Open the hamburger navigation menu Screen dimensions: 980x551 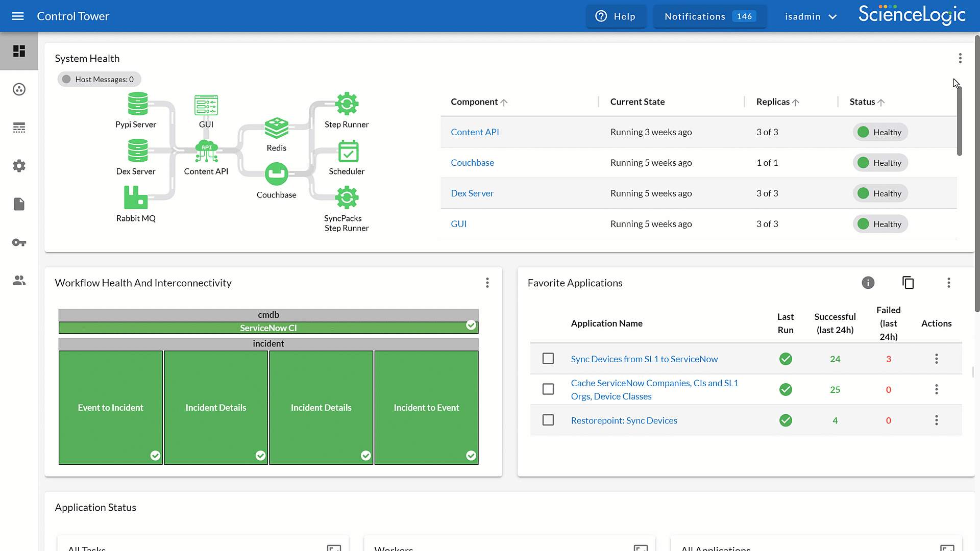[x=18, y=16]
